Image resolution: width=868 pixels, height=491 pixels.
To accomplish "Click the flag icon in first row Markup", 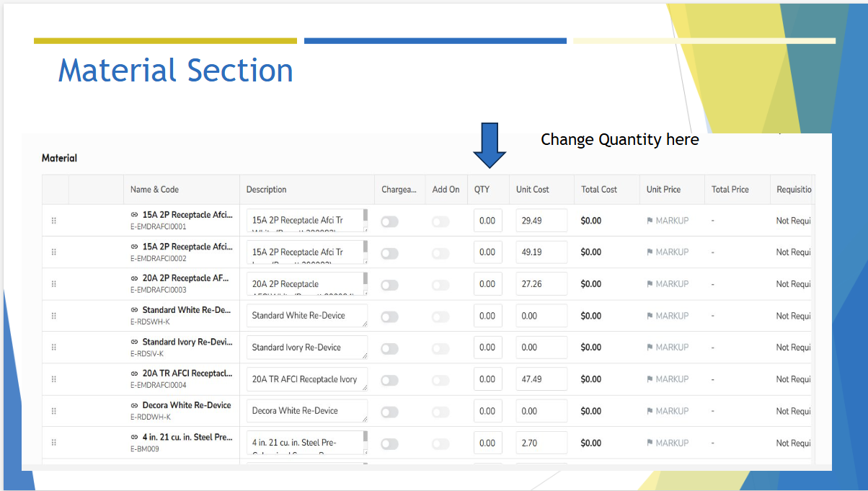I will pos(650,221).
